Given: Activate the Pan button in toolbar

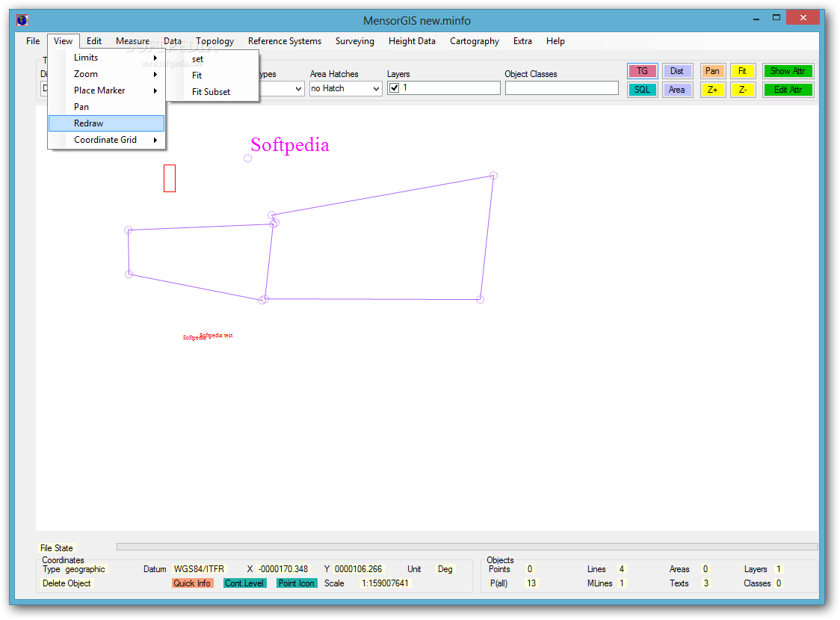Looking at the screenshot, I should coord(712,71).
